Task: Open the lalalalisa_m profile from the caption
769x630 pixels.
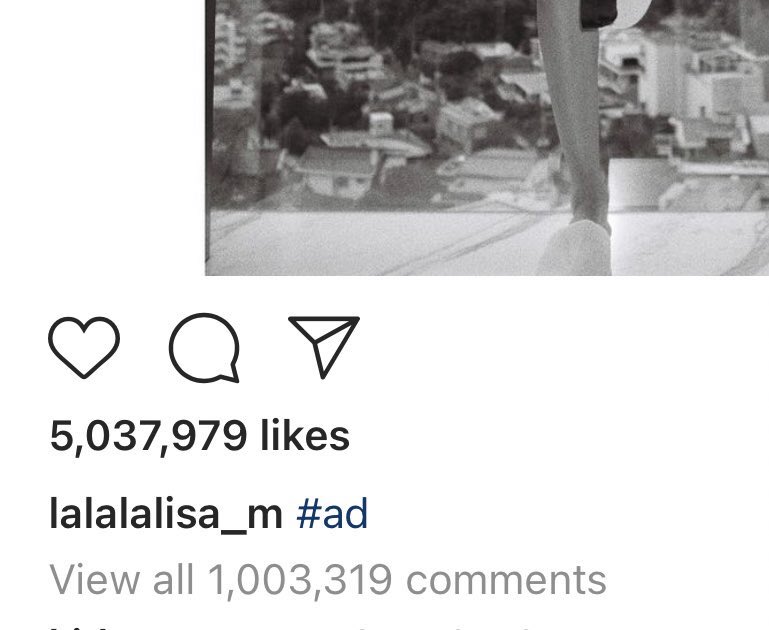Action: (166, 514)
